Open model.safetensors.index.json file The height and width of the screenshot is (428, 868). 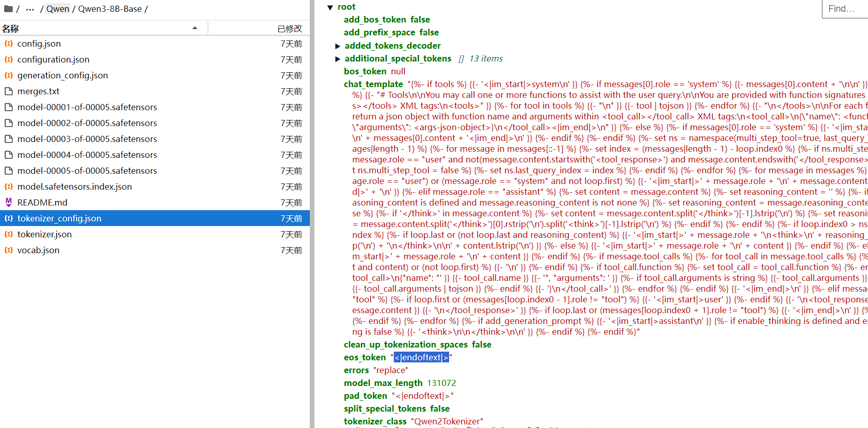coord(75,187)
